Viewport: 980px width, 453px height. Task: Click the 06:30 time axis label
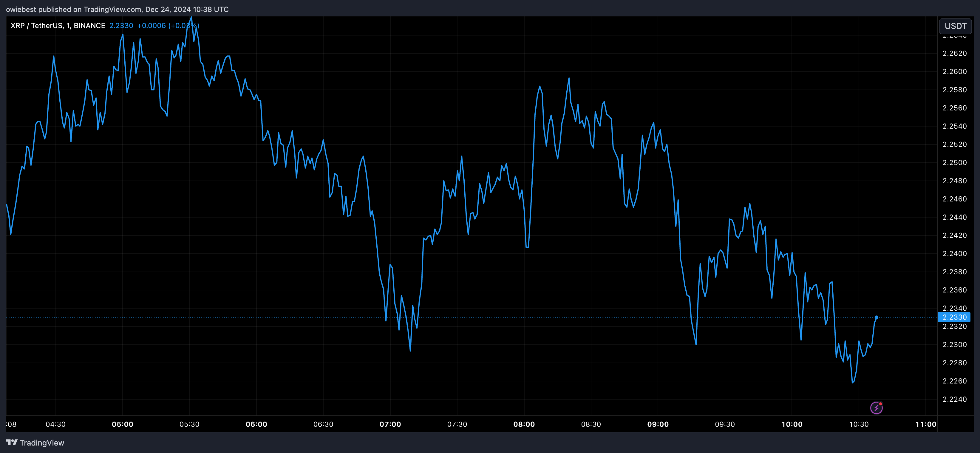pos(323,424)
